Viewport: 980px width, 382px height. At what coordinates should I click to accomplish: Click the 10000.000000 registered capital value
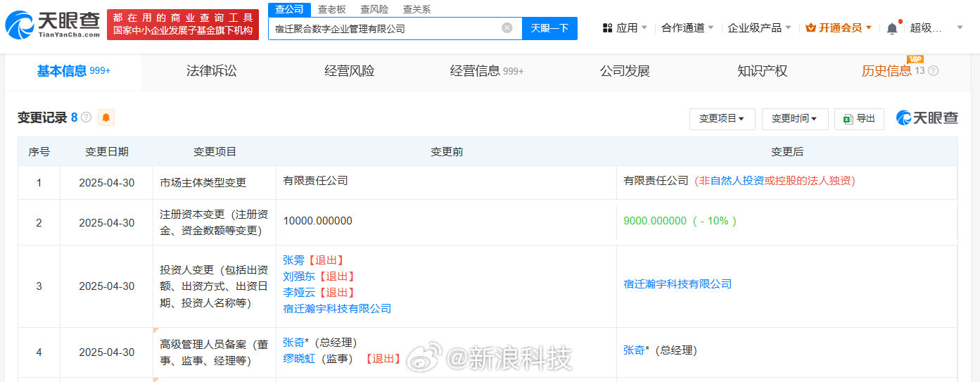pyautogui.click(x=317, y=221)
